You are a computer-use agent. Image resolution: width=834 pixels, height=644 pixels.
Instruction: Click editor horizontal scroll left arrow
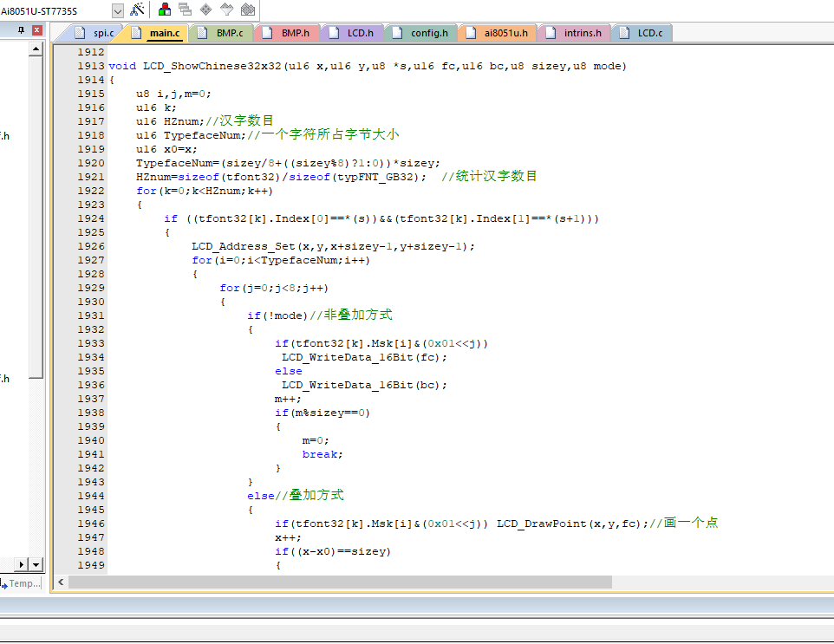pyautogui.click(x=61, y=582)
